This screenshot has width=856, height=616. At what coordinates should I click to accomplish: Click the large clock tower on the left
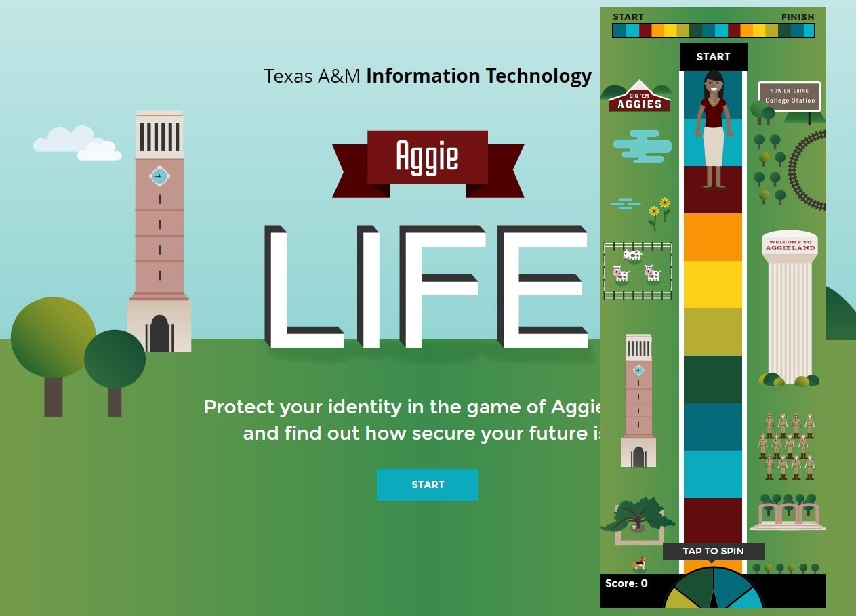click(x=159, y=231)
